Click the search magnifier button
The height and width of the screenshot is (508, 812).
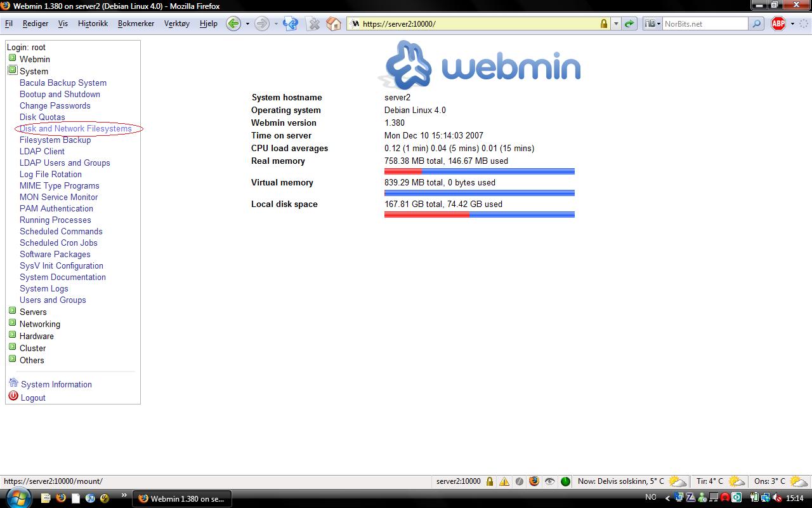click(x=756, y=23)
